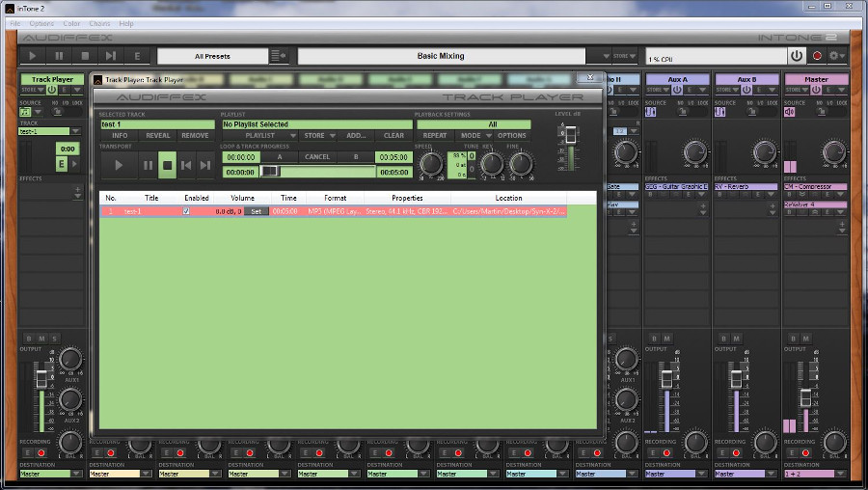The height and width of the screenshot is (490, 868).
Task: Open the preset list icon beside All Presets
Action: click(x=279, y=56)
